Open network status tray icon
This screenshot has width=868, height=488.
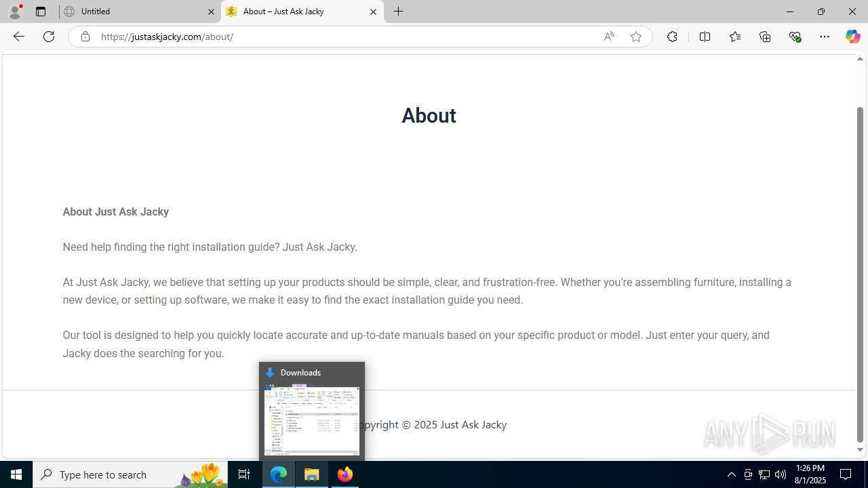(x=764, y=474)
